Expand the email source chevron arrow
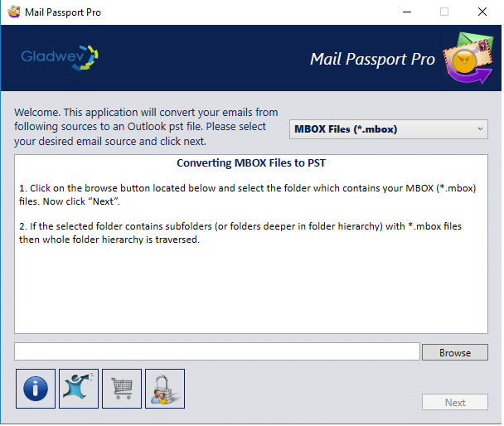Viewport: 504px width, 426px height. click(x=480, y=129)
